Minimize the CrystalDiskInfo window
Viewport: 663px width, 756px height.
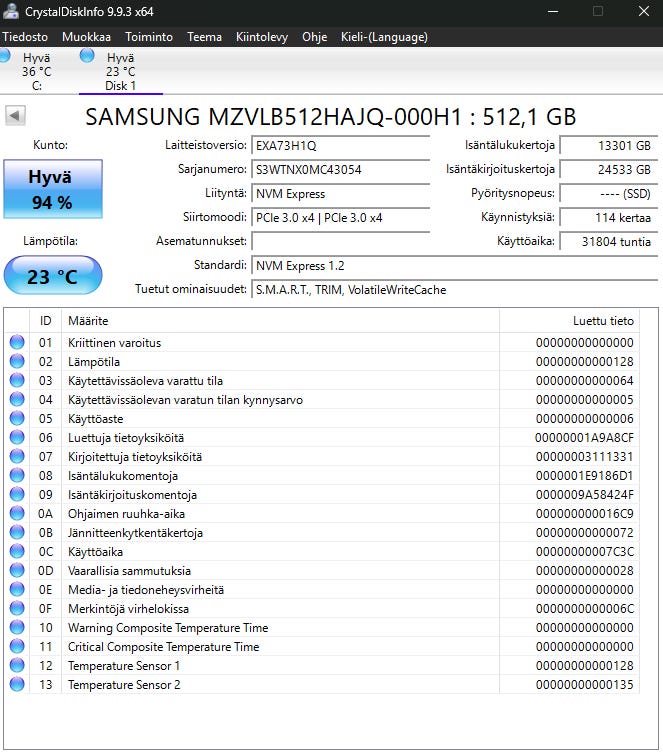click(553, 11)
